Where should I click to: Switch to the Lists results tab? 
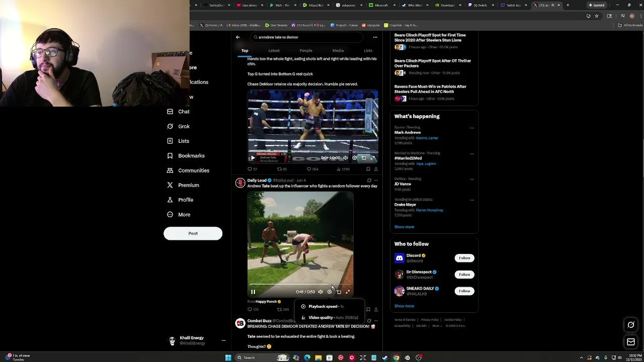pos(368,50)
